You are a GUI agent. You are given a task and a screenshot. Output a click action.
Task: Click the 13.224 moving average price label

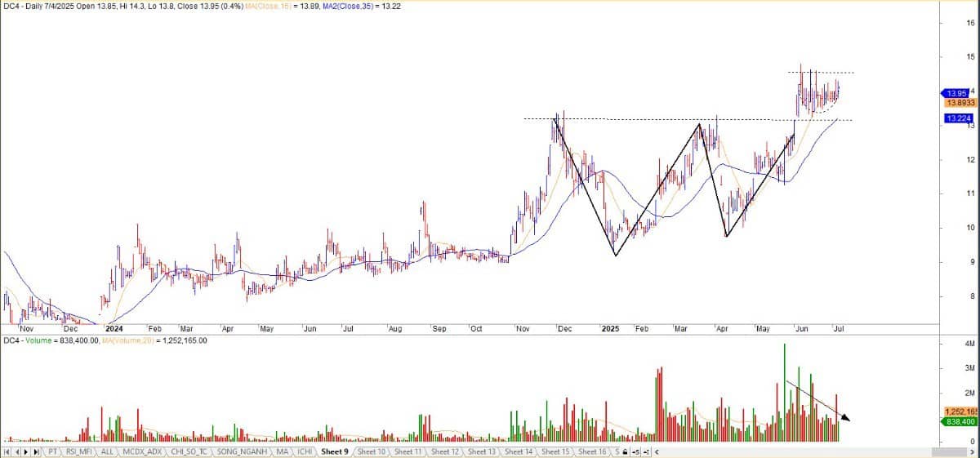[x=957, y=118]
